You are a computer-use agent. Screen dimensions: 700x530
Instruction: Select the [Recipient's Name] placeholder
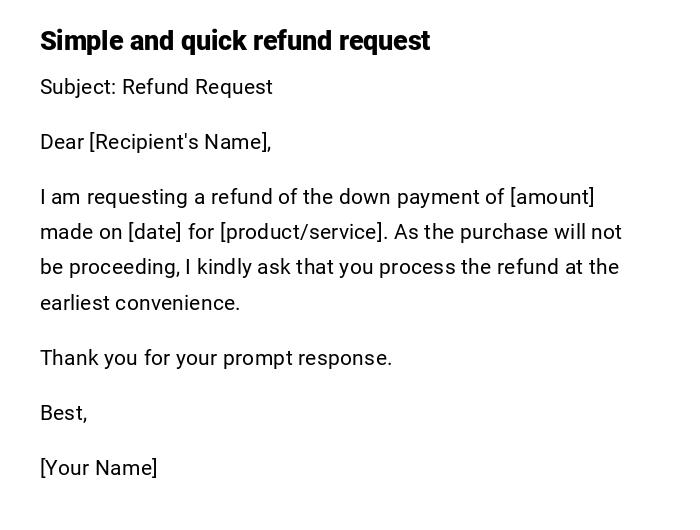[x=180, y=142]
